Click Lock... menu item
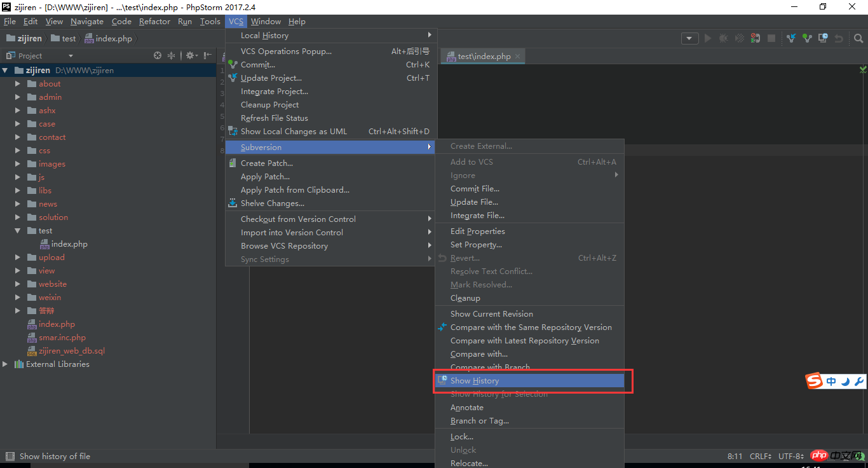Viewport: 868px width, 468px height. click(x=530, y=437)
